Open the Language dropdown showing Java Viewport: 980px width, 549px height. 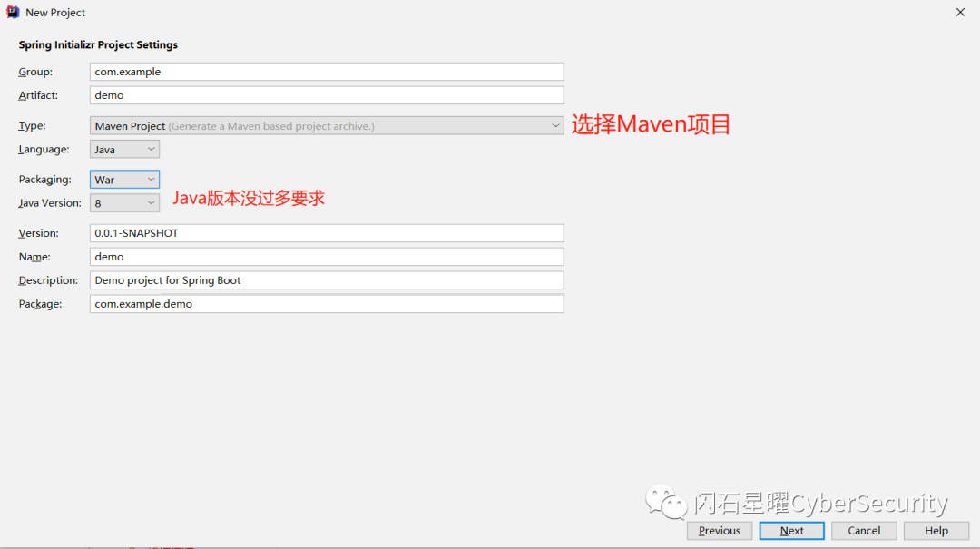[124, 150]
